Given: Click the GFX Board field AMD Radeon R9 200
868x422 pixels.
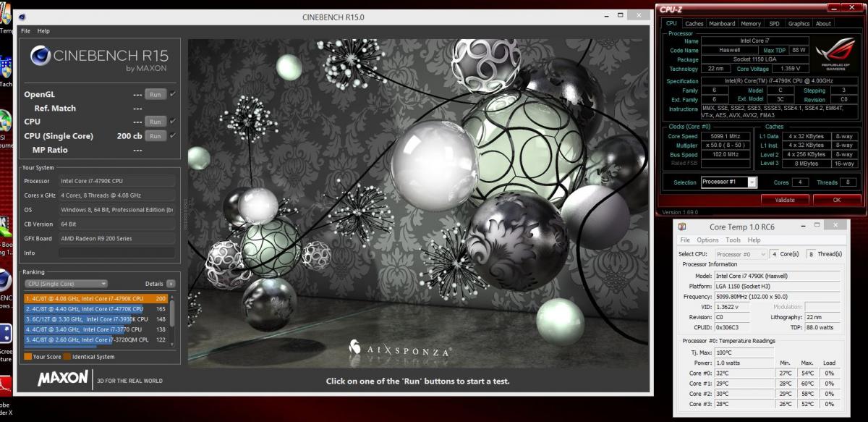Looking at the screenshot, I should (x=116, y=238).
